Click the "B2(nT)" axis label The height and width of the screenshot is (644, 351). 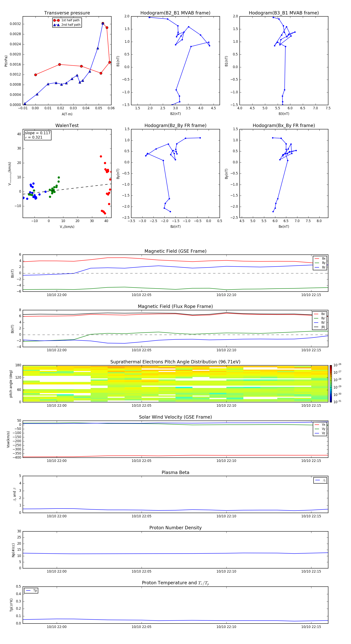[175, 114]
